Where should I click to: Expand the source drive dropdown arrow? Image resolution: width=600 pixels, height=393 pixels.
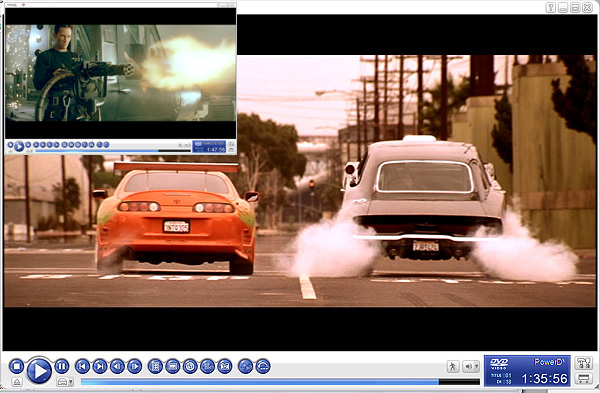click(x=71, y=382)
